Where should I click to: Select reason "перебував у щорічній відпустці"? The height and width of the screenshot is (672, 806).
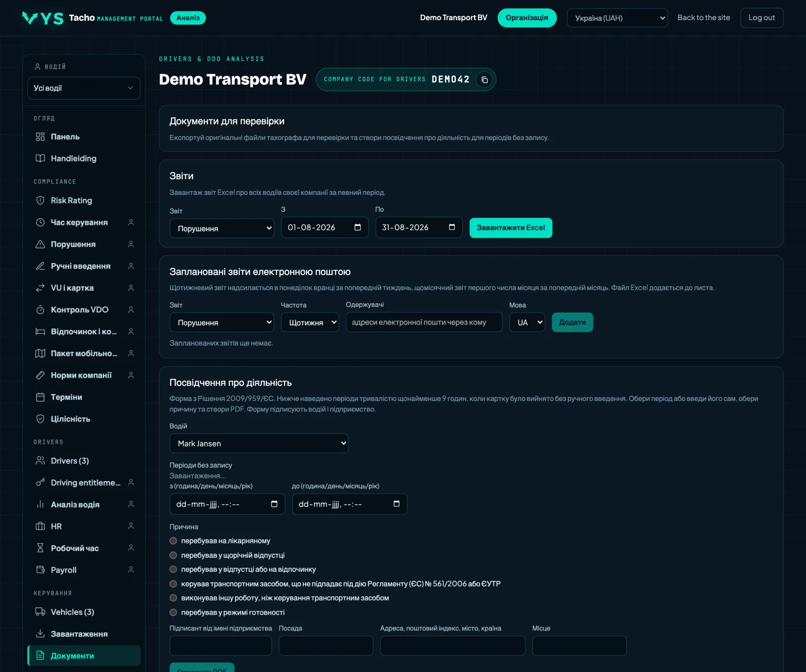[173, 555]
